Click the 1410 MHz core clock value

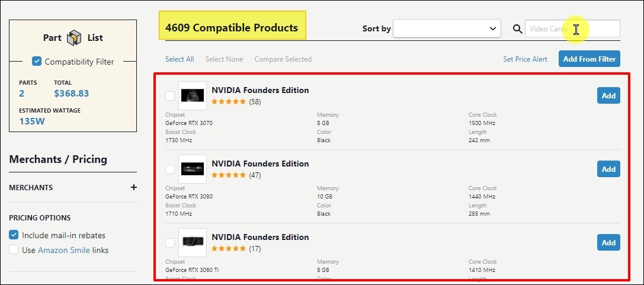pos(482,270)
